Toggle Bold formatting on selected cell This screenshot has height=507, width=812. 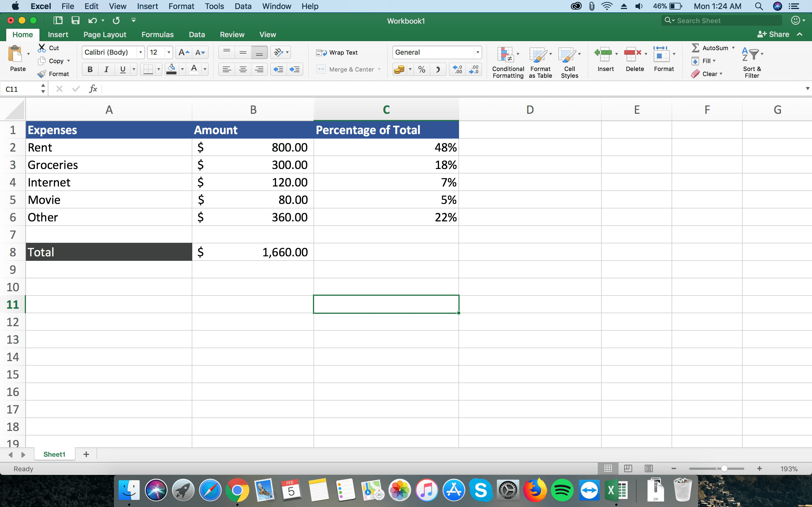click(x=90, y=69)
